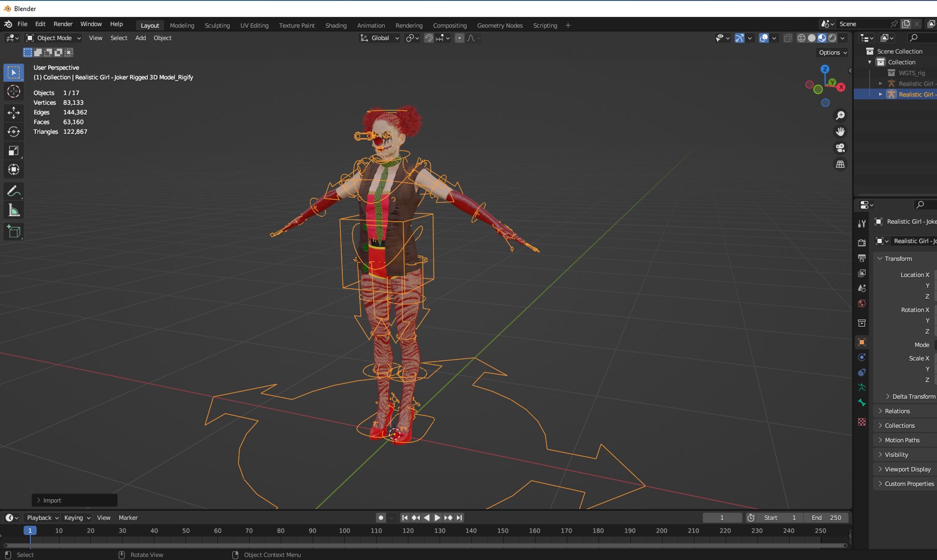Select the Cursor tool in toolbar
Viewport: 937px width, 560px height.
tap(13, 91)
